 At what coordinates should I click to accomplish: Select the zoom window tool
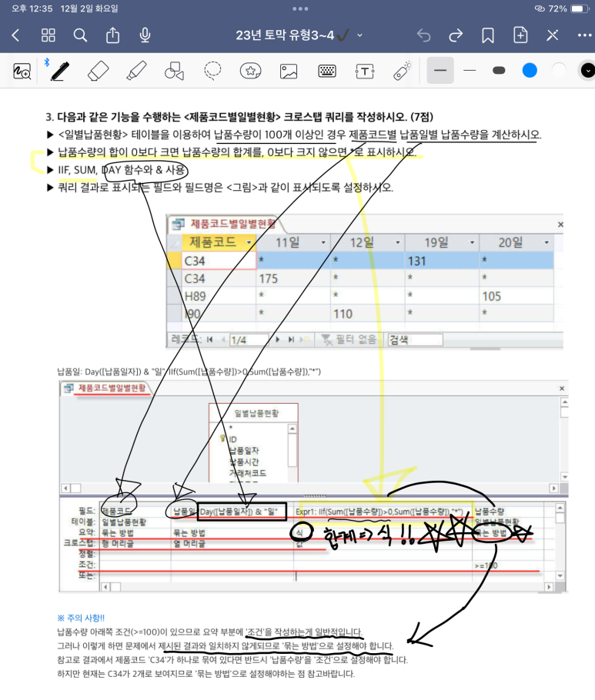click(22, 71)
